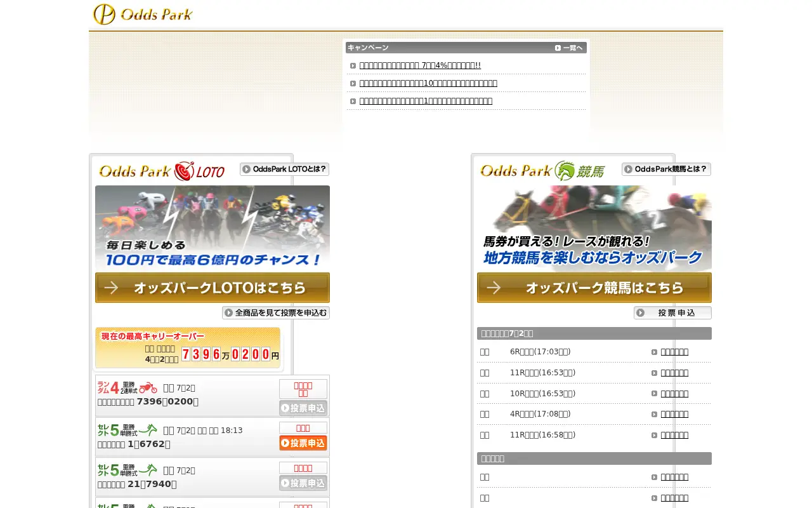Click the 投票申込 button under 競馬 banner
The image size is (812, 508).
(x=672, y=313)
